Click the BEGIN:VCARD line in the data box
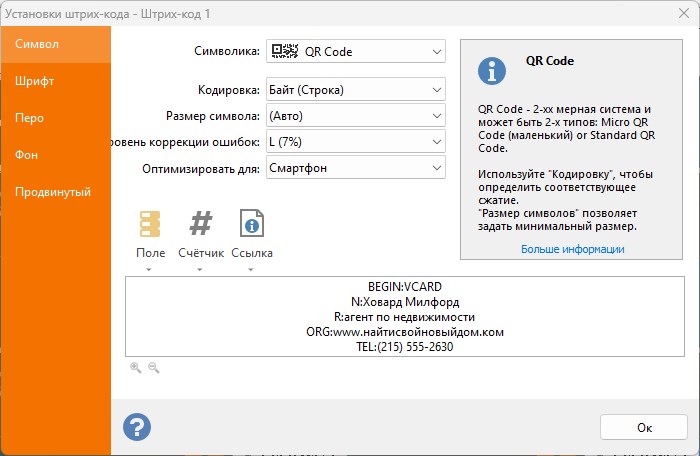The width and height of the screenshot is (700, 456). click(404, 287)
